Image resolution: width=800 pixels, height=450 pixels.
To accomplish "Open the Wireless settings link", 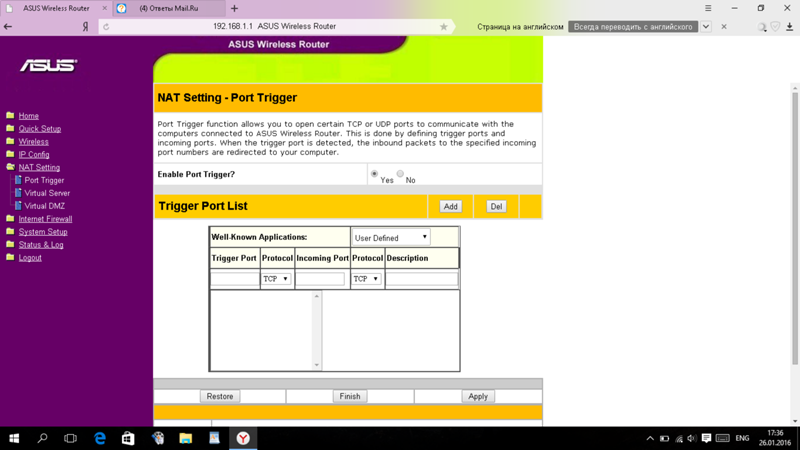I will pos(34,141).
